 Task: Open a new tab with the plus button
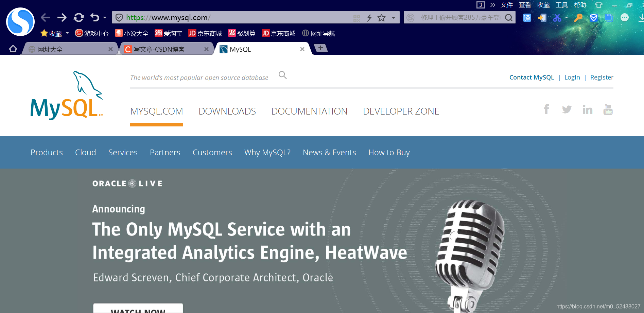pyautogui.click(x=320, y=48)
